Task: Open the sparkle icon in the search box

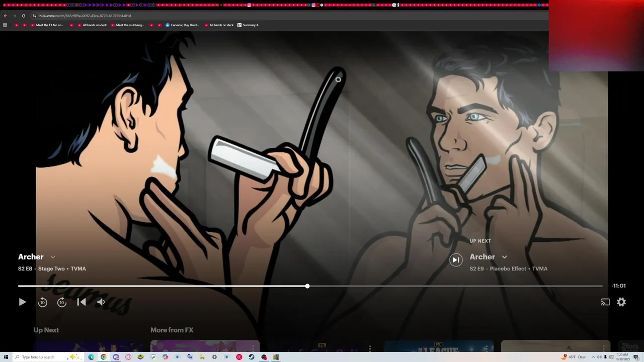Action: [x=74, y=357]
